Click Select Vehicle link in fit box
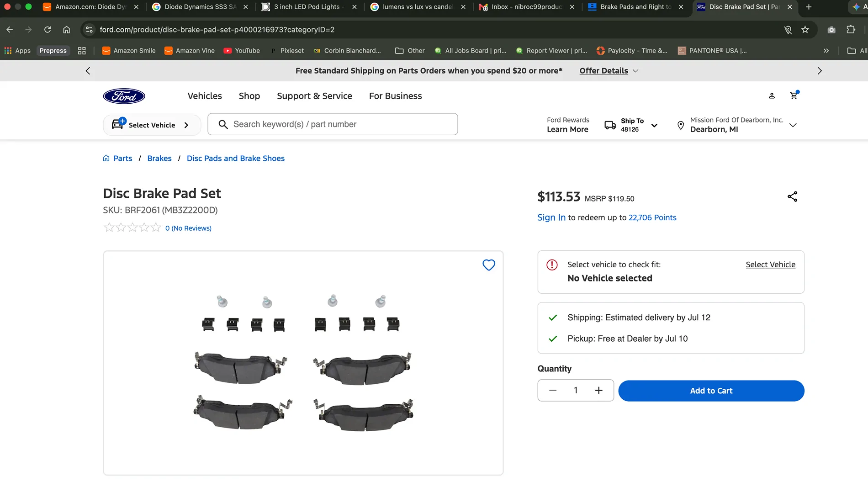This screenshot has width=868, height=487. pyautogui.click(x=771, y=265)
